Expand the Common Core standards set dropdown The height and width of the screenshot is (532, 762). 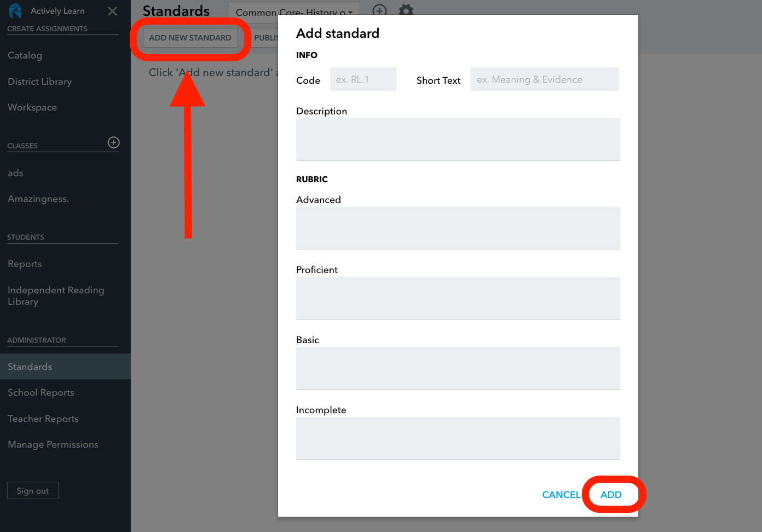[x=294, y=11]
